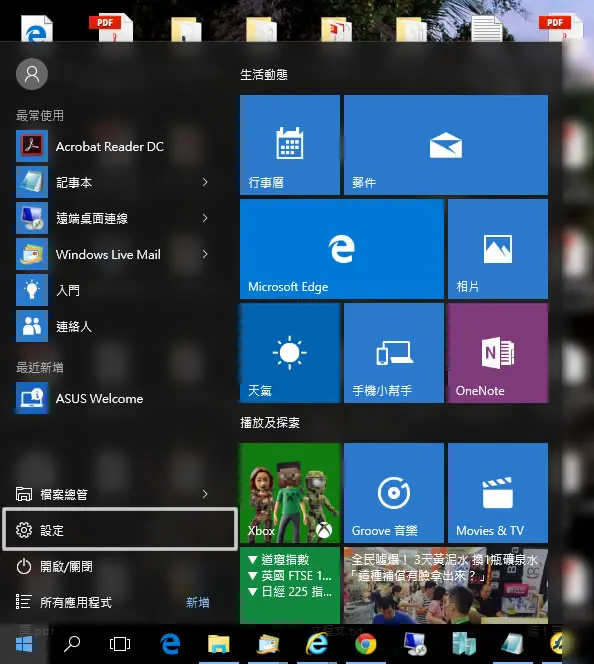Click the user account avatar
The height and width of the screenshot is (664, 594).
point(32,75)
